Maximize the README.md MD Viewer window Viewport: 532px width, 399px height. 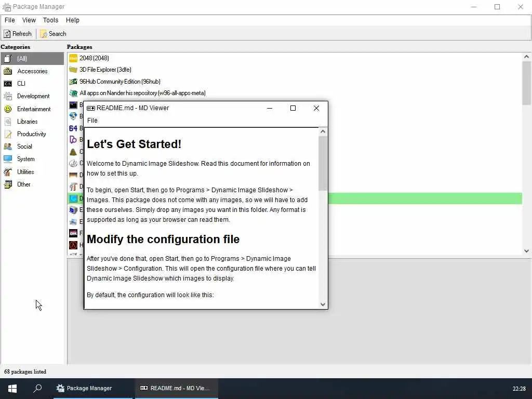pos(293,108)
